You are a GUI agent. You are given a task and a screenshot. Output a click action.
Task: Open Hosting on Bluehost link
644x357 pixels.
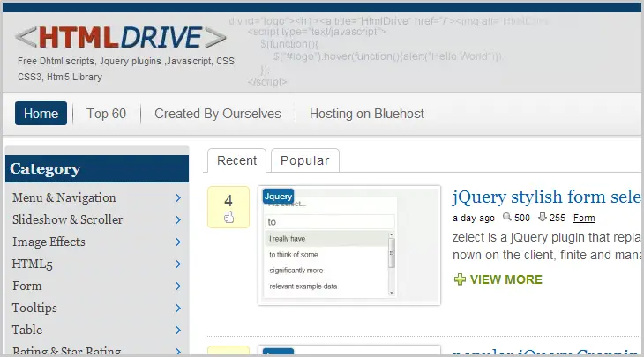coord(367,114)
